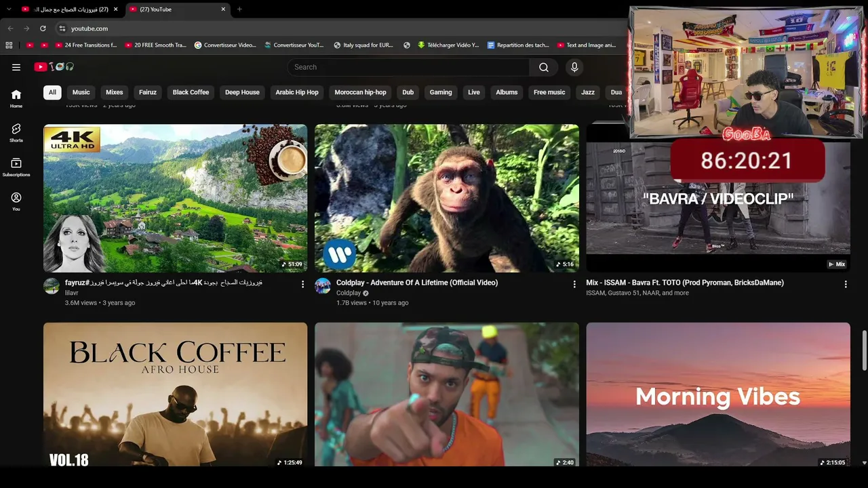Select the Moroccan hip-hop filter chip
This screenshot has width=868, height=488.
360,92
